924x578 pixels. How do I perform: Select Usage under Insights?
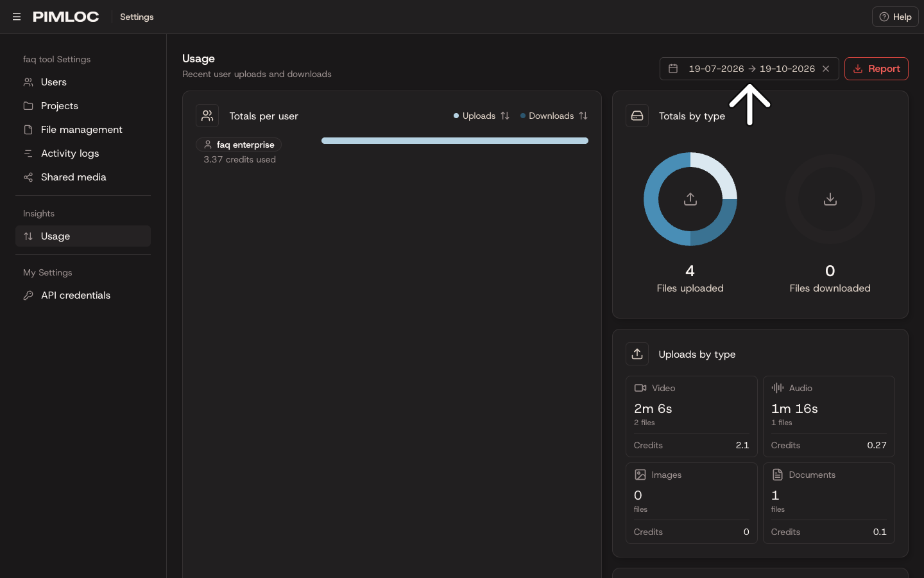click(83, 236)
